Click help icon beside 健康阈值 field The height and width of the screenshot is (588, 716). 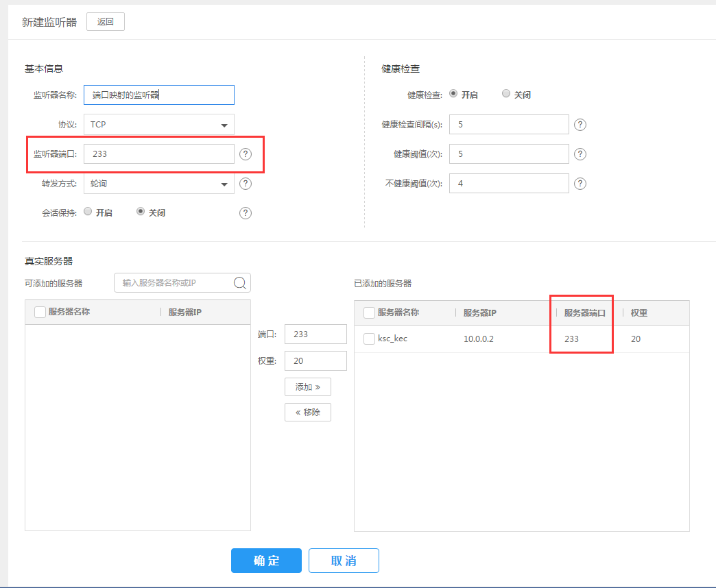tap(580, 154)
